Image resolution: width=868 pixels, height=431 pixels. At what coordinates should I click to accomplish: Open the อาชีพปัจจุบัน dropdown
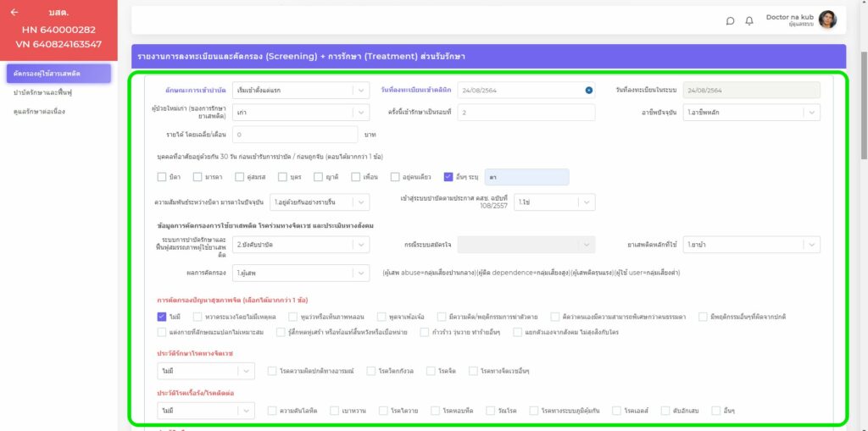[x=811, y=112]
